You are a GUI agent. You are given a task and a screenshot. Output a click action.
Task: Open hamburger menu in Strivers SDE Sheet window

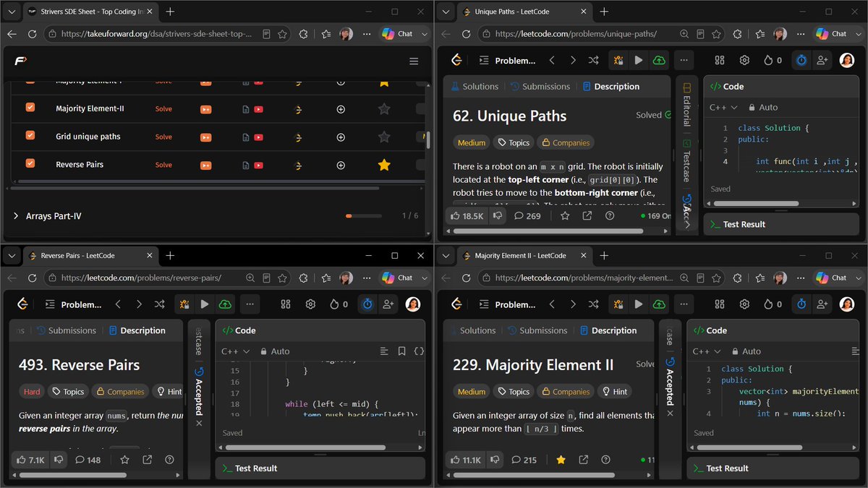coord(414,61)
